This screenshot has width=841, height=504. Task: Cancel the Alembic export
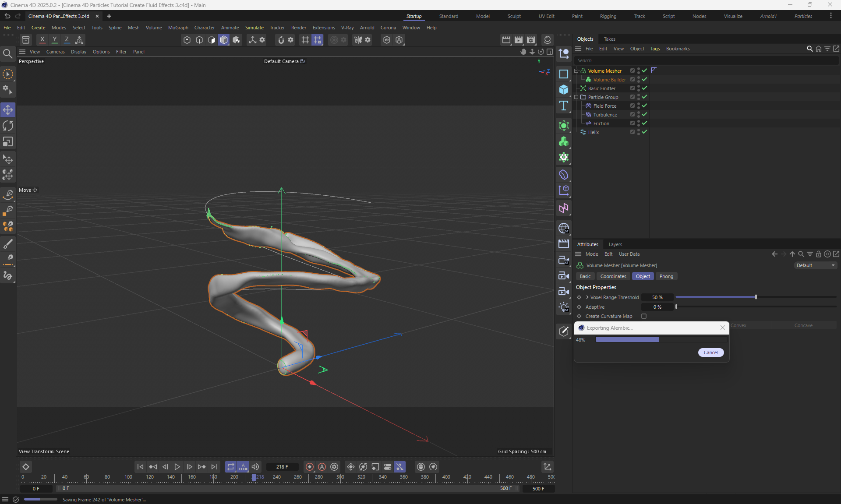pyautogui.click(x=710, y=352)
